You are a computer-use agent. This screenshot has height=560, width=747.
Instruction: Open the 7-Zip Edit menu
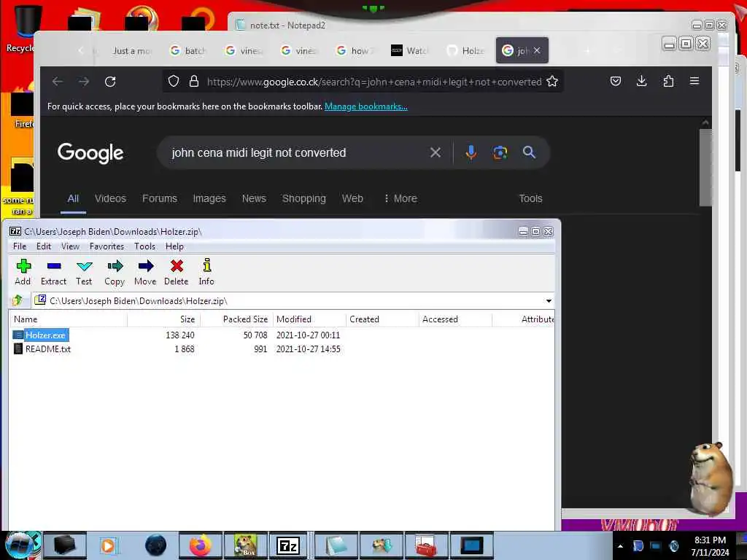[x=43, y=246]
